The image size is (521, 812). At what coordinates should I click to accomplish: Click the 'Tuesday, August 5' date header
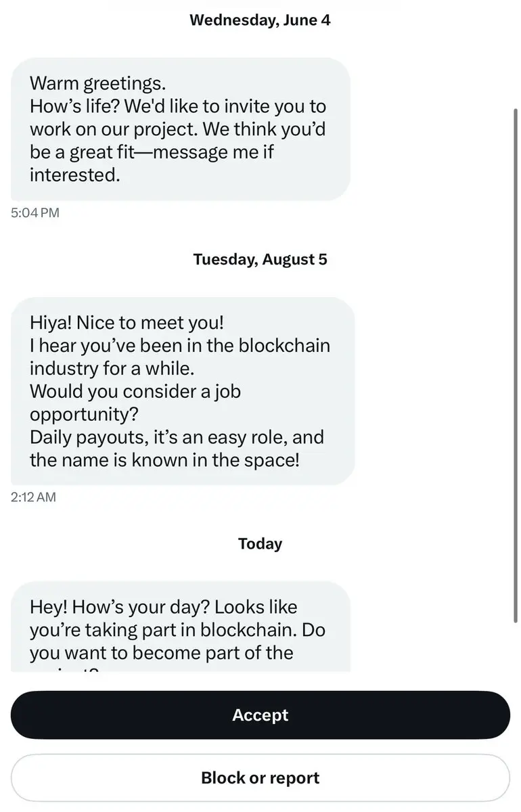(x=260, y=260)
